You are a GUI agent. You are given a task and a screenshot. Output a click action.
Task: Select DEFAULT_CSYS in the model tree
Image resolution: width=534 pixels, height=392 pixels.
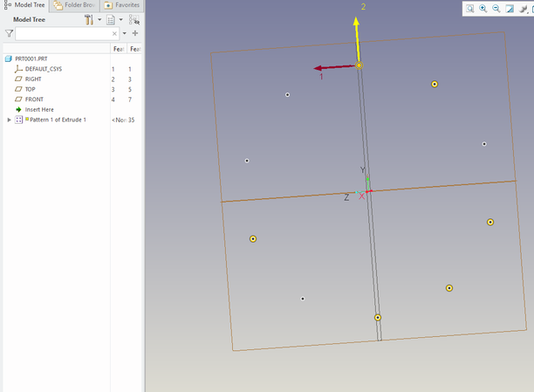pos(43,69)
